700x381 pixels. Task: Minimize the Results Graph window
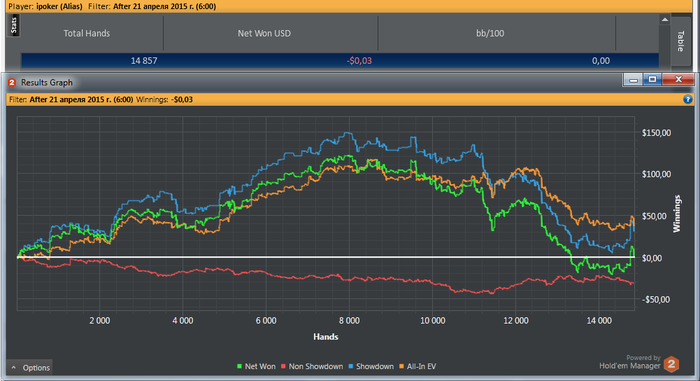(633, 80)
